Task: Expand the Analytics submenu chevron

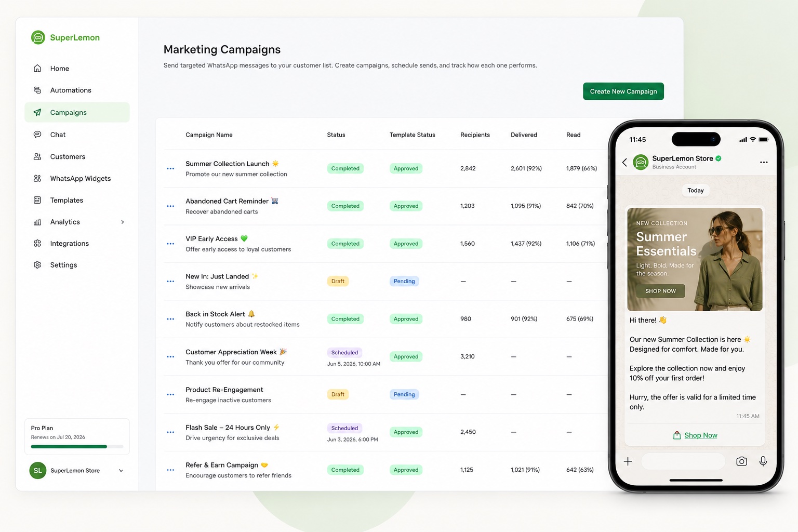Action: (x=123, y=222)
